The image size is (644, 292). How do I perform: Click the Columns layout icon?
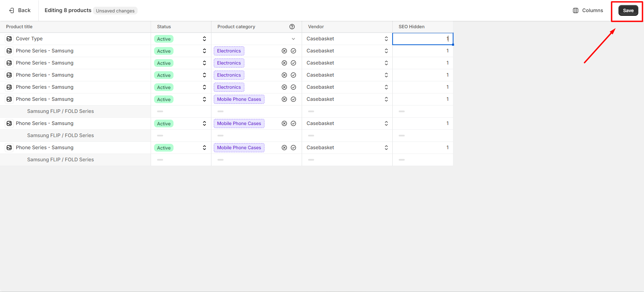pos(576,11)
